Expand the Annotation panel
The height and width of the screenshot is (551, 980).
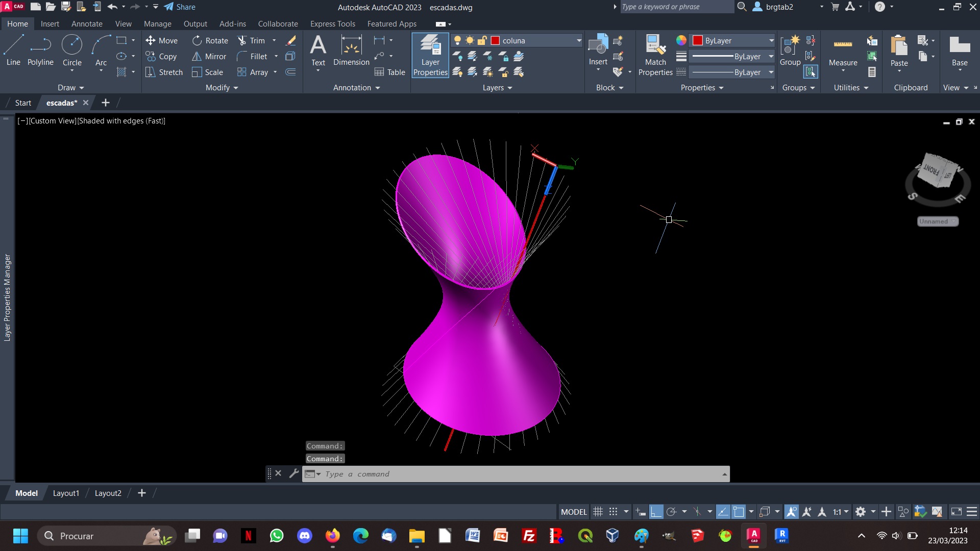[x=356, y=88]
